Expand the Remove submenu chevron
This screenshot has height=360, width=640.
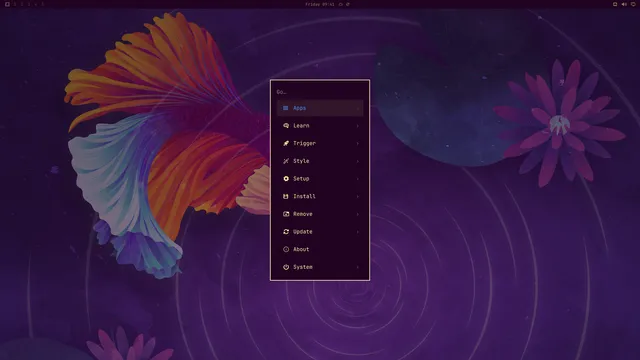tap(358, 214)
